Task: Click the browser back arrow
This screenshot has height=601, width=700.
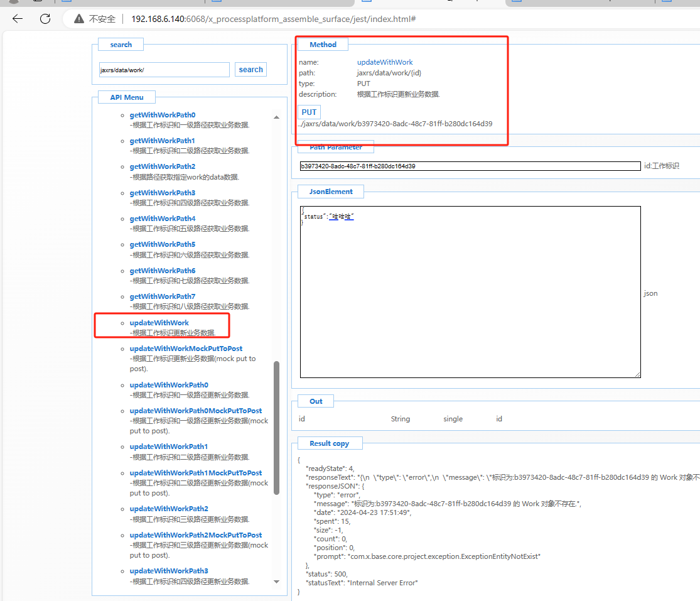Action: pos(18,19)
